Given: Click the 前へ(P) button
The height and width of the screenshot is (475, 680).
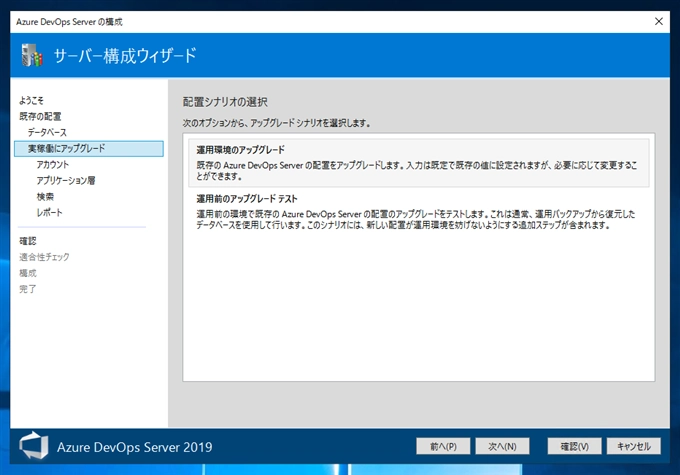Looking at the screenshot, I should [x=443, y=446].
